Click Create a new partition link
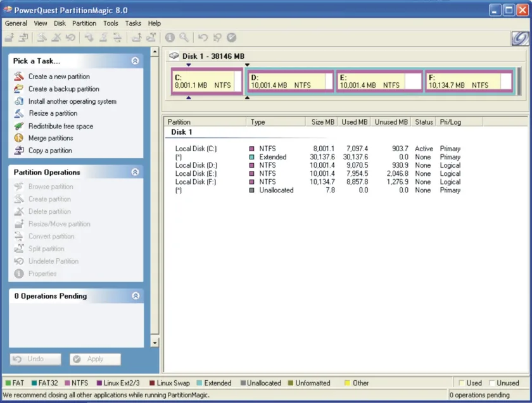532x403 pixels. (x=59, y=77)
